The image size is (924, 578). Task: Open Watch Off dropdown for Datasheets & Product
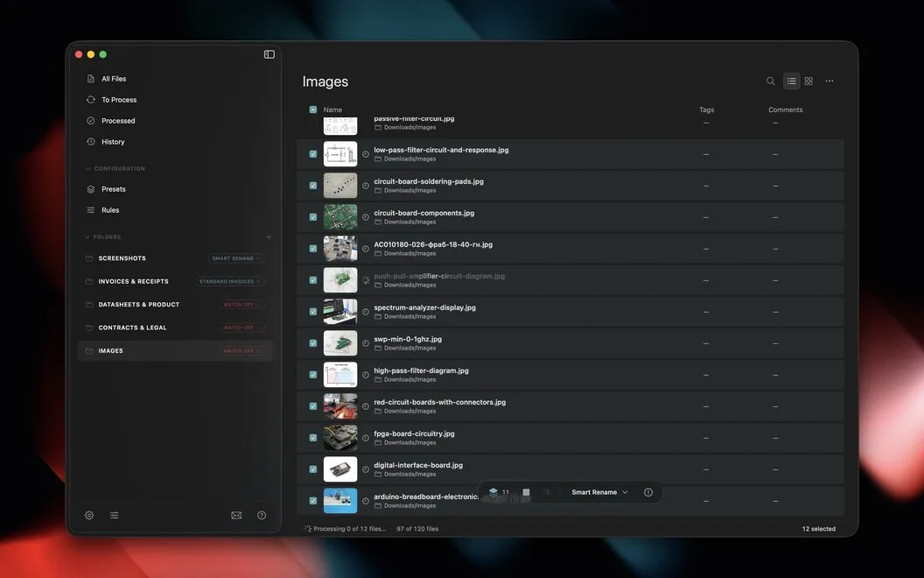pyautogui.click(x=241, y=305)
